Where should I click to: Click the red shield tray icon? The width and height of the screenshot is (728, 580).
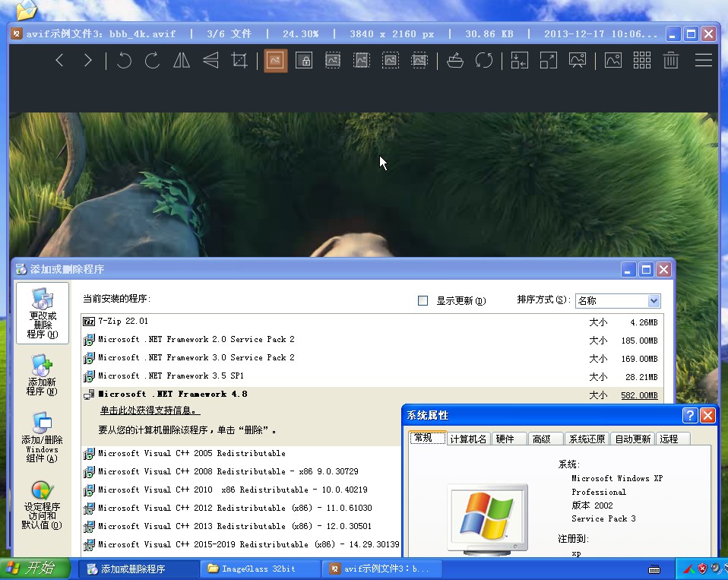pos(702,569)
